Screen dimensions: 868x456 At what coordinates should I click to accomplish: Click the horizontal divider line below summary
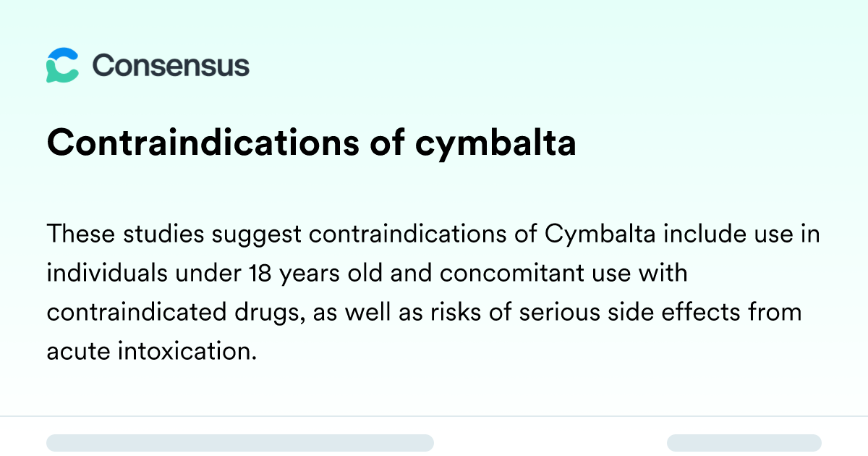click(x=434, y=416)
